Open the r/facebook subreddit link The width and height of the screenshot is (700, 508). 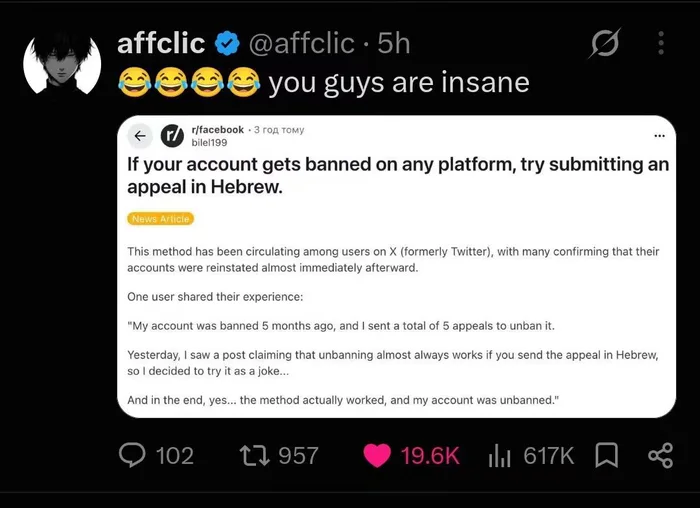[x=217, y=130]
